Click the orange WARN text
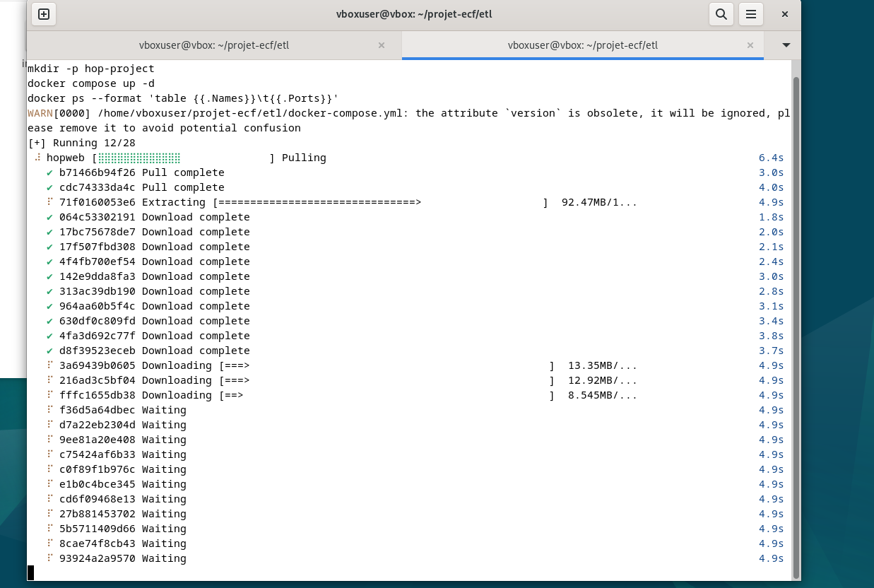This screenshot has height=588, width=874. click(40, 113)
